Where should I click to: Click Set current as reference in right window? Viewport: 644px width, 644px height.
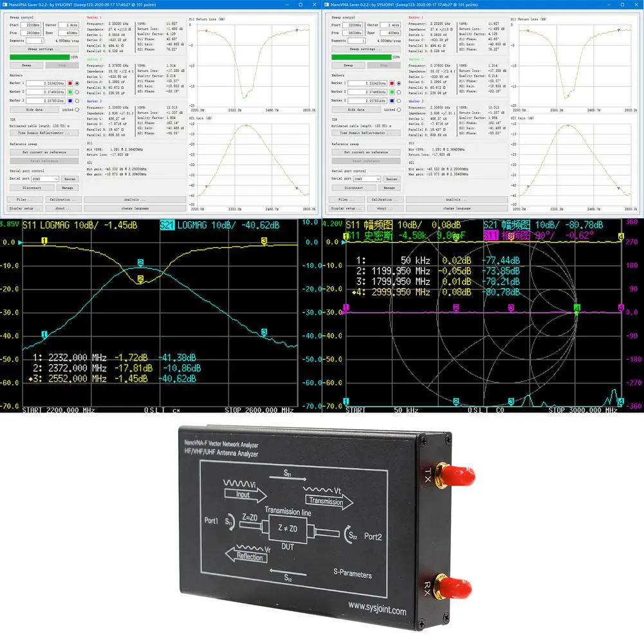point(365,152)
